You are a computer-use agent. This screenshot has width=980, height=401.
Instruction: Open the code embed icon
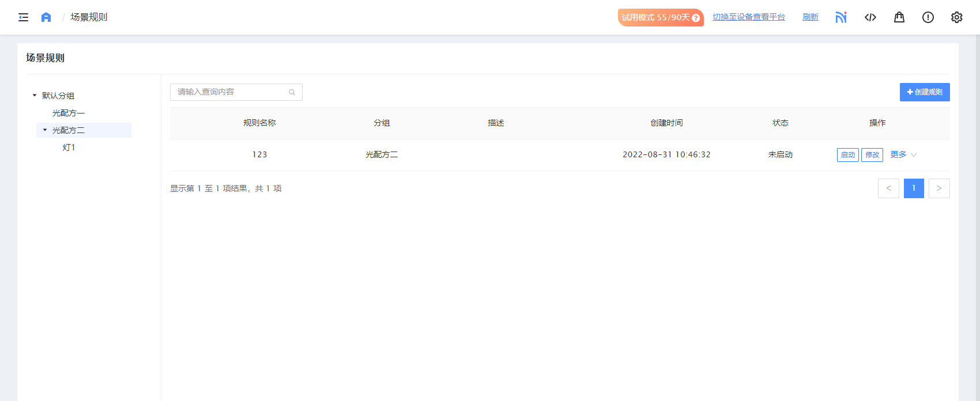click(x=870, y=17)
